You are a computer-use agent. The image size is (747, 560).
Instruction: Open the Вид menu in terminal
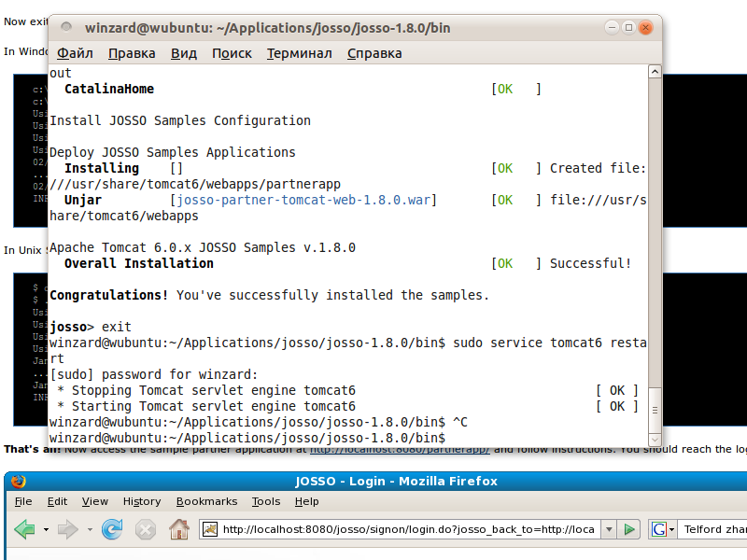click(183, 53)
